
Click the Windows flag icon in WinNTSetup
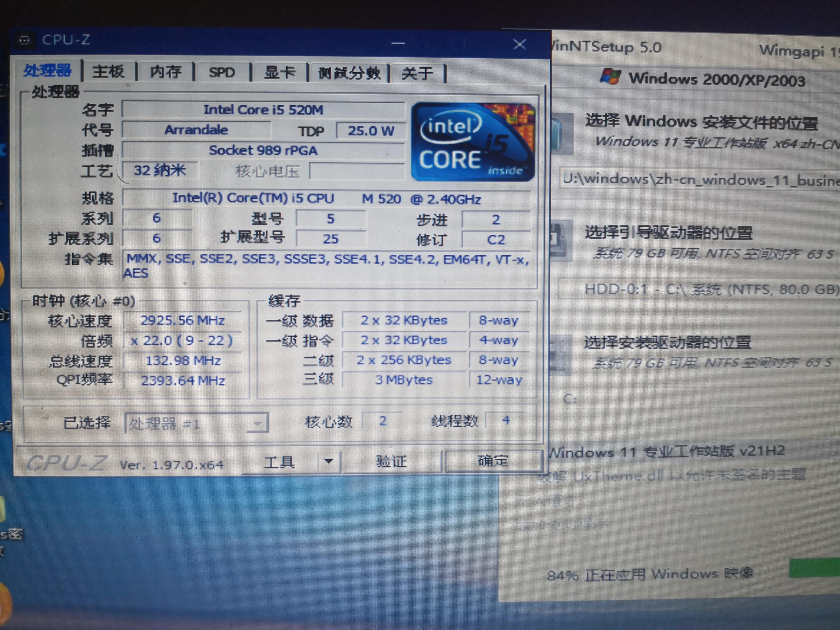click(x=610, y=77)
